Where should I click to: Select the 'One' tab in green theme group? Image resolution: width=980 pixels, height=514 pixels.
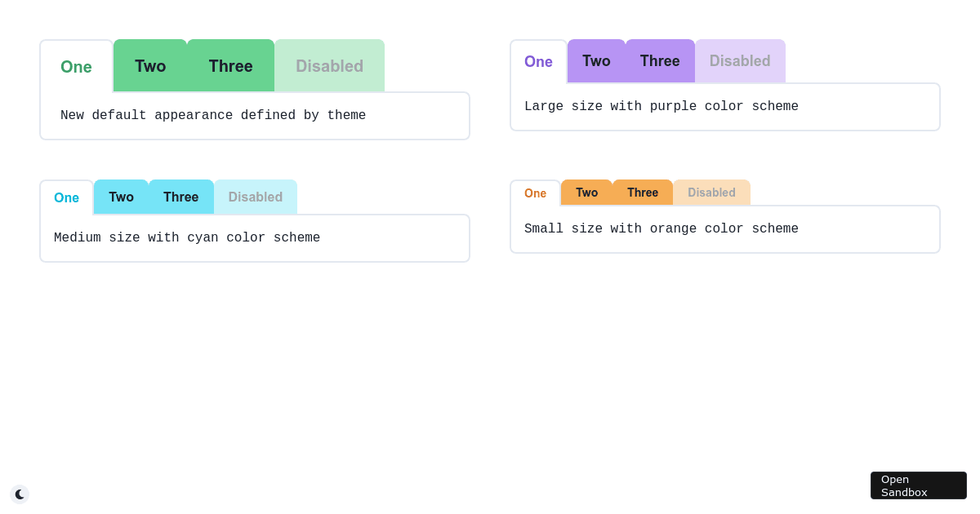pyautogui.click(x=76, y=67)
